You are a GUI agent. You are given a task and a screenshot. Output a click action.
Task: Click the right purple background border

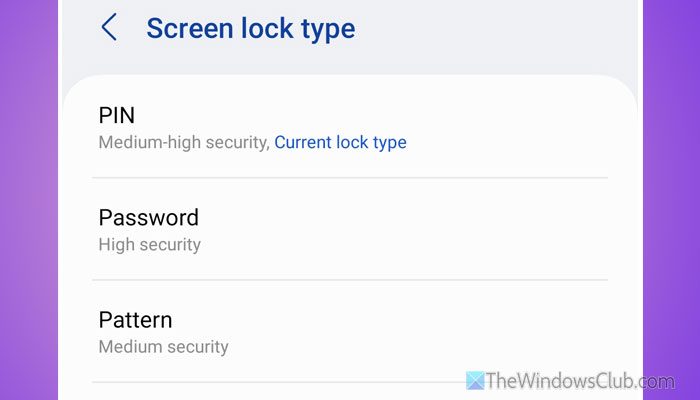671,200
